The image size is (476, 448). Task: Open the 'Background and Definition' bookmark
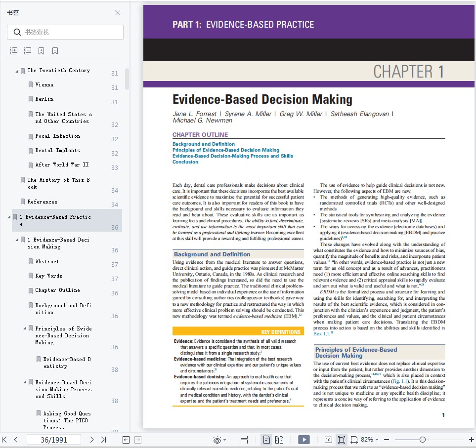click(63, 309)
